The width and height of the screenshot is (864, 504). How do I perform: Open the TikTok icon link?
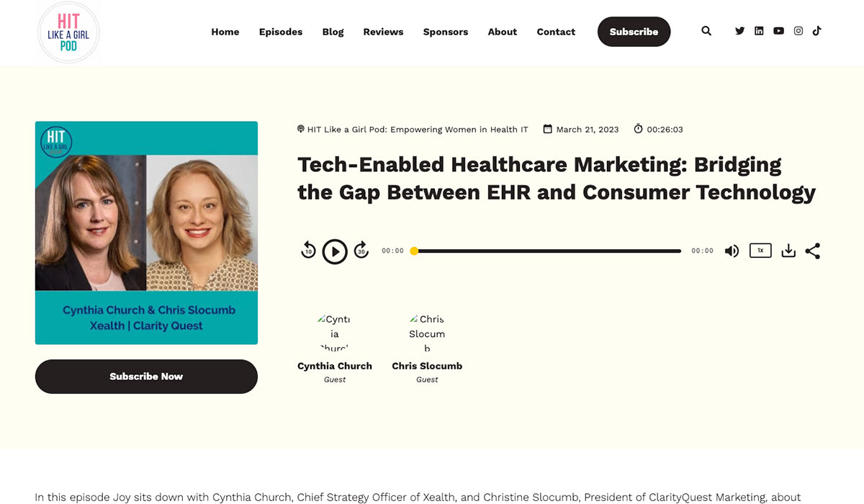[x=816, y=31]
